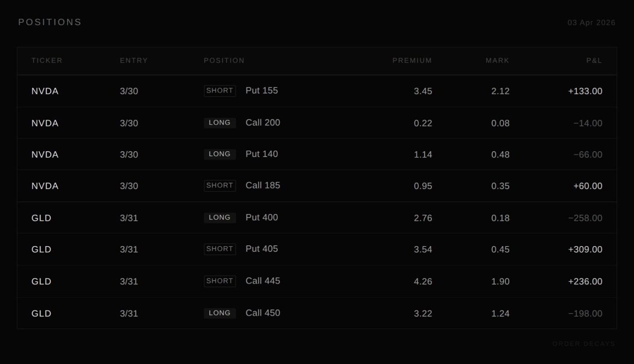This screenshot has height=364, width=634.
Task: Click SHORT badge on NVDA Put 155
Action: point(220,91)
